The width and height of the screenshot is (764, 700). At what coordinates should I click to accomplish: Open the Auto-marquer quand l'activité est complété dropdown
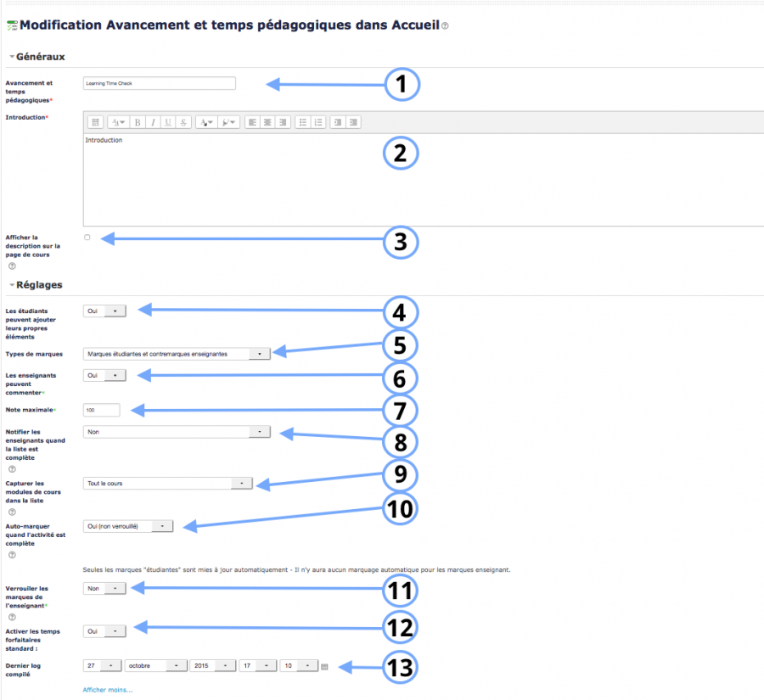coord(127,525)
